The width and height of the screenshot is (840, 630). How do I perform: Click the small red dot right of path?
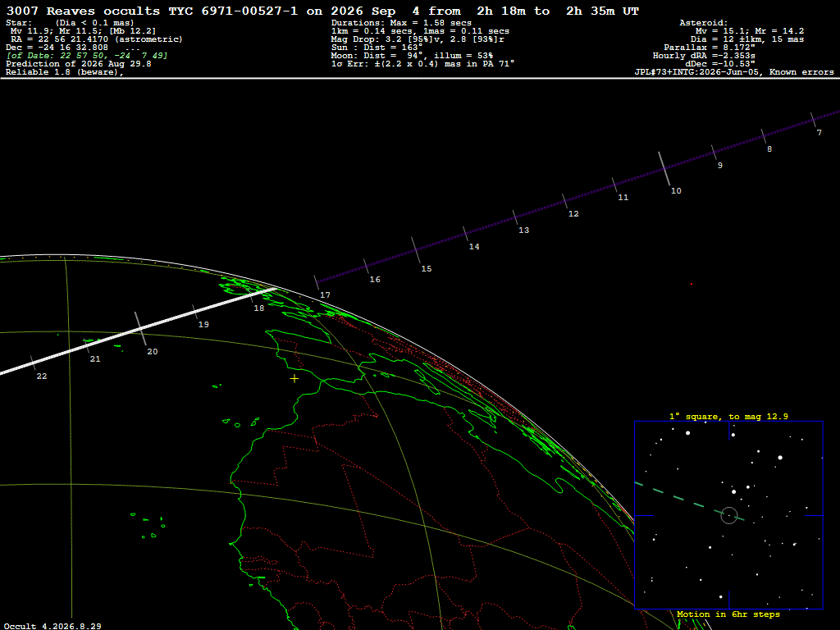click(691, 284)
